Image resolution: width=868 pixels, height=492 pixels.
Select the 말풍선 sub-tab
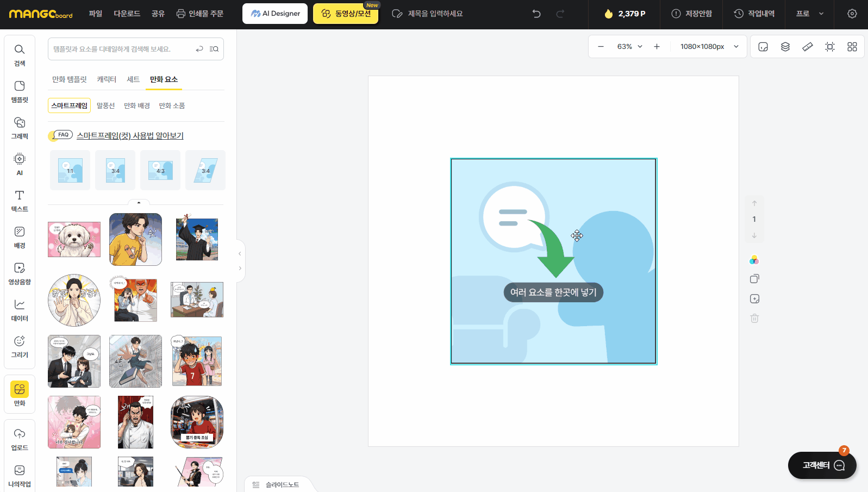(105, 105)
